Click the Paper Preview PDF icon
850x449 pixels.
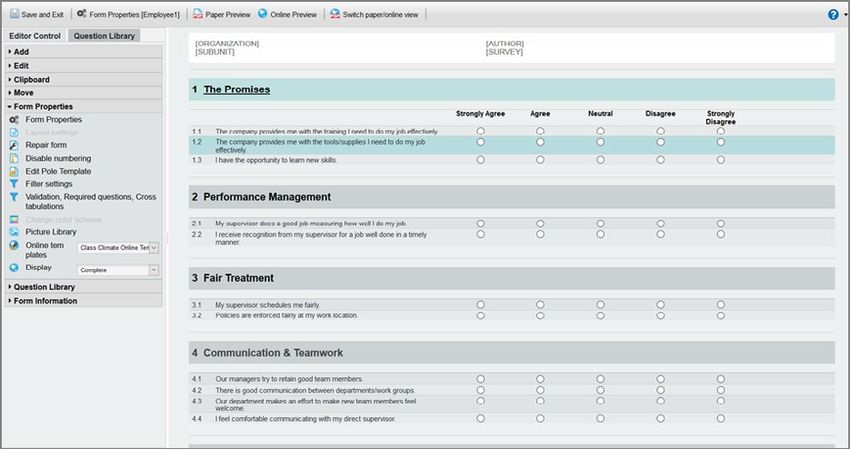coord(198,14)
